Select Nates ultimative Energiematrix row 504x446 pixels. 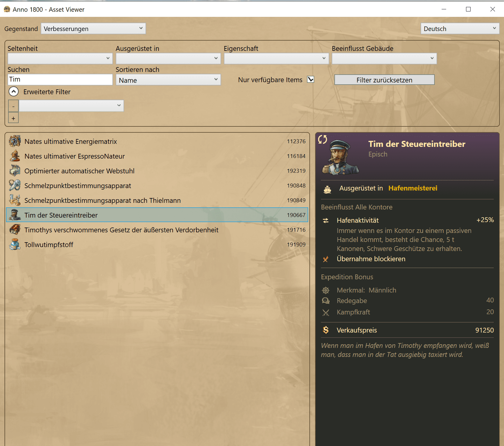[157, 141]
